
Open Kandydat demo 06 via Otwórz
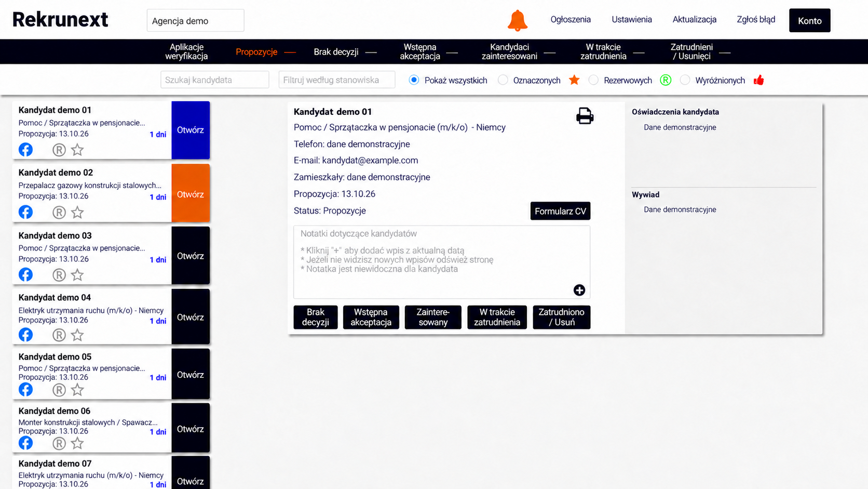[x=191, y=429]
